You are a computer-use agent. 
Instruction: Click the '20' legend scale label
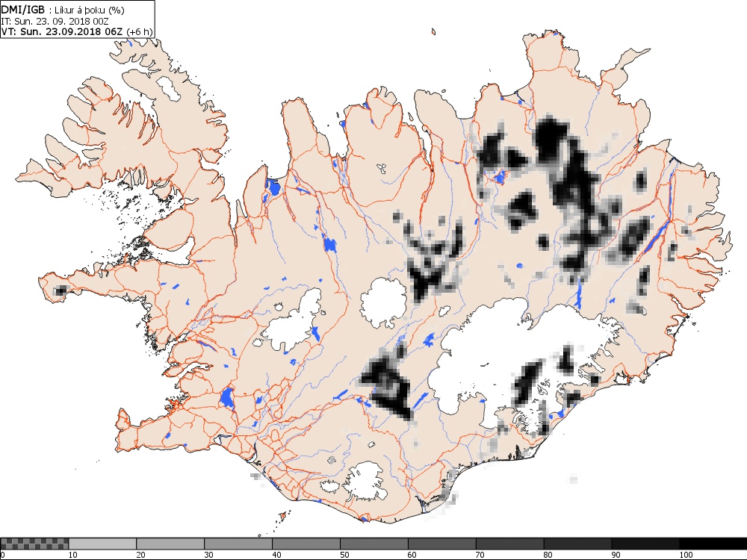[x=140, y=555]
